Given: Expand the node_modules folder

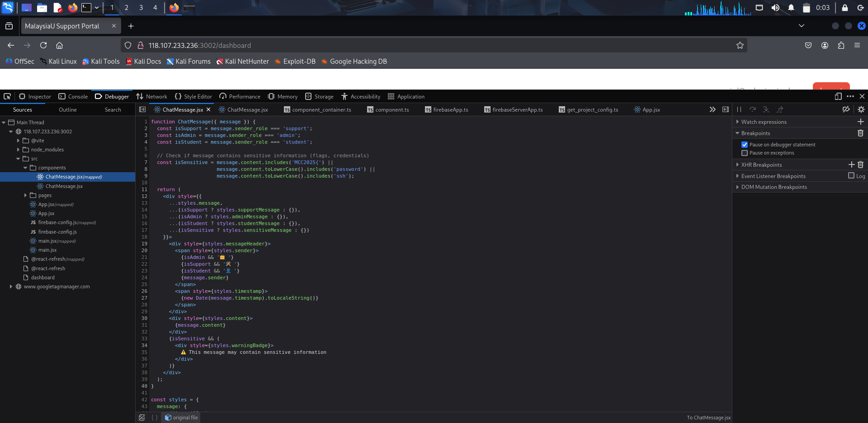Looking at the screenshot, I should pos(18,150).
